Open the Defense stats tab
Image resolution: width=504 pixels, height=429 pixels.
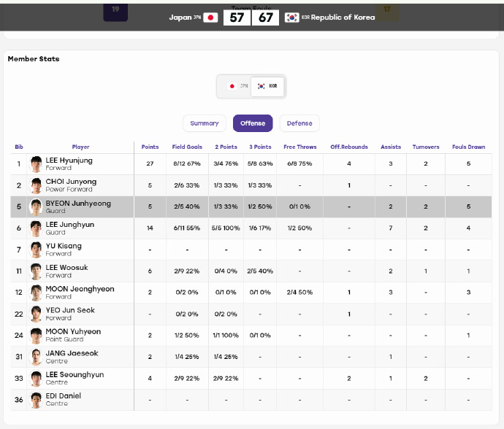[299, 123]
